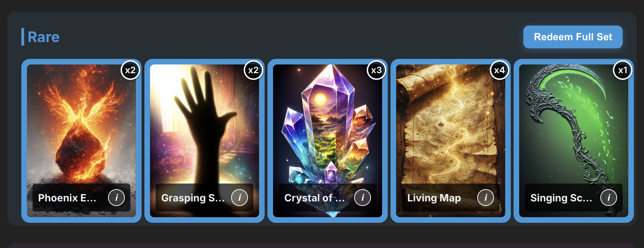View Living Map info icon
The width and height of the screenshot is (644, 248).
coord(486,198)
